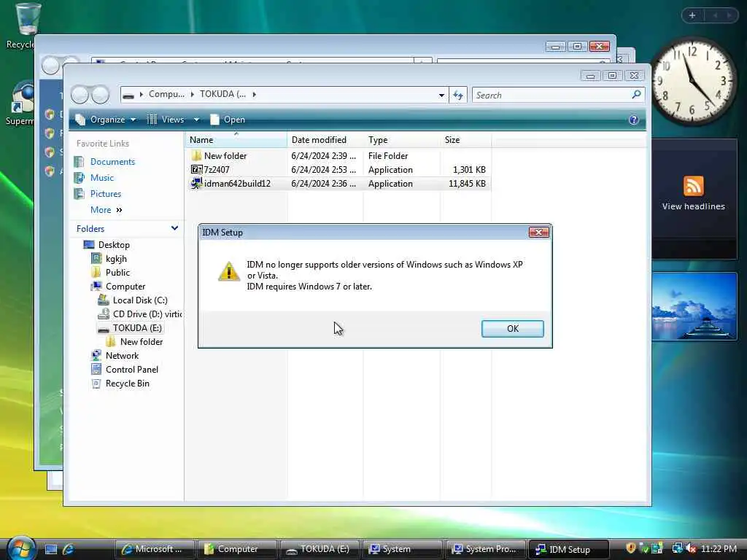Go back with the Explorer back arrow

80,95
